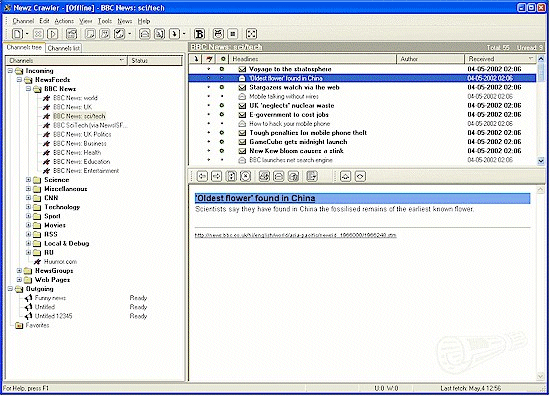550x396 pixels.
Task: Click the stop X icon in preview toolbar
Action: (x=245, y=176)
